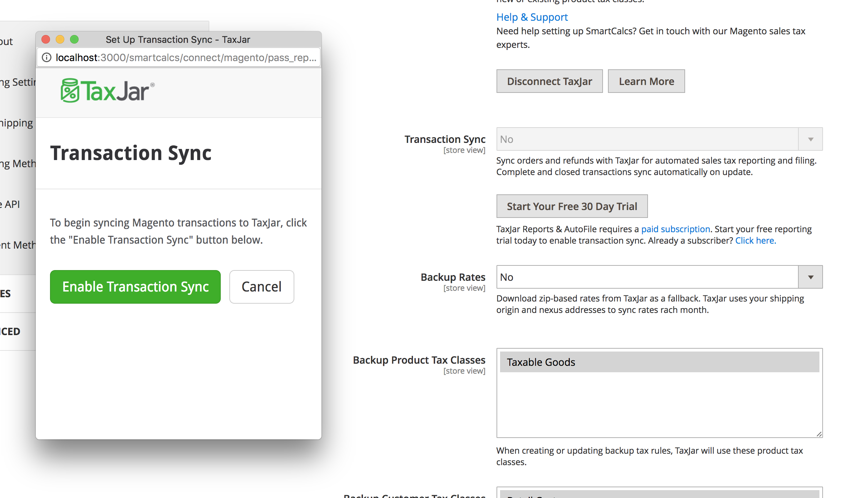Image resolution: width=868 pixels, height=498 pixels.
Task: Open the API sidebar menu item
Action: pos(10,204)
